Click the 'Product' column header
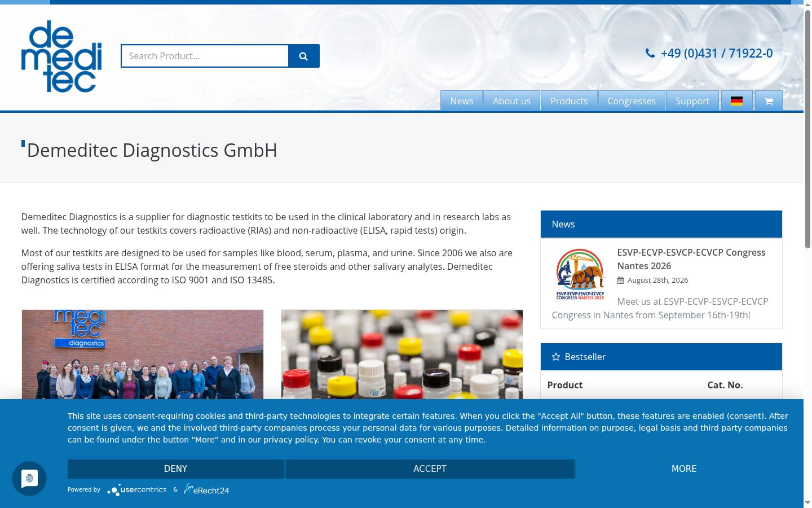The height and width of the screenshot is (508, 812). click(x=564, y=385)
